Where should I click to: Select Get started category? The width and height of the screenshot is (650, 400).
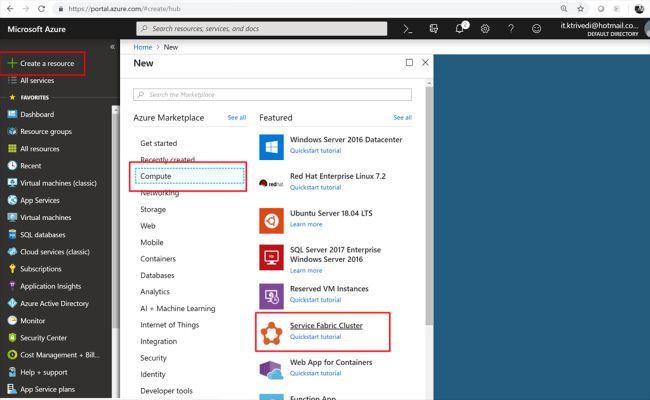click(158, 143)
